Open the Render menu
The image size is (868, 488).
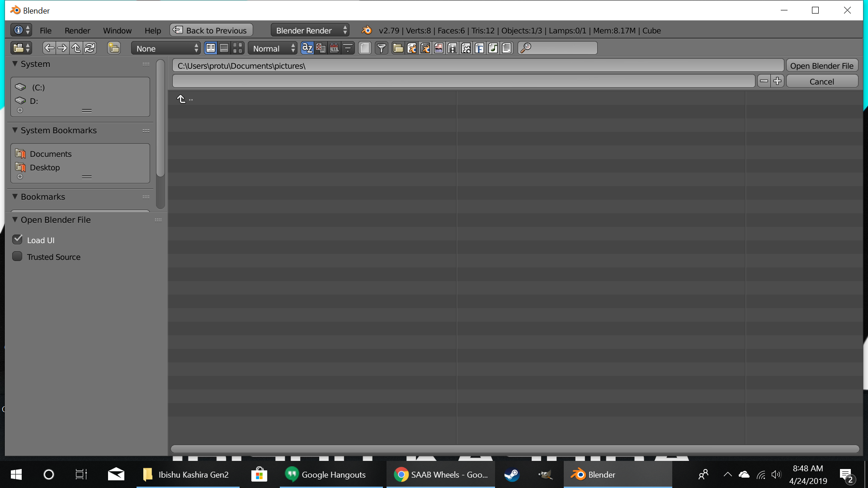tap(77, 30)
